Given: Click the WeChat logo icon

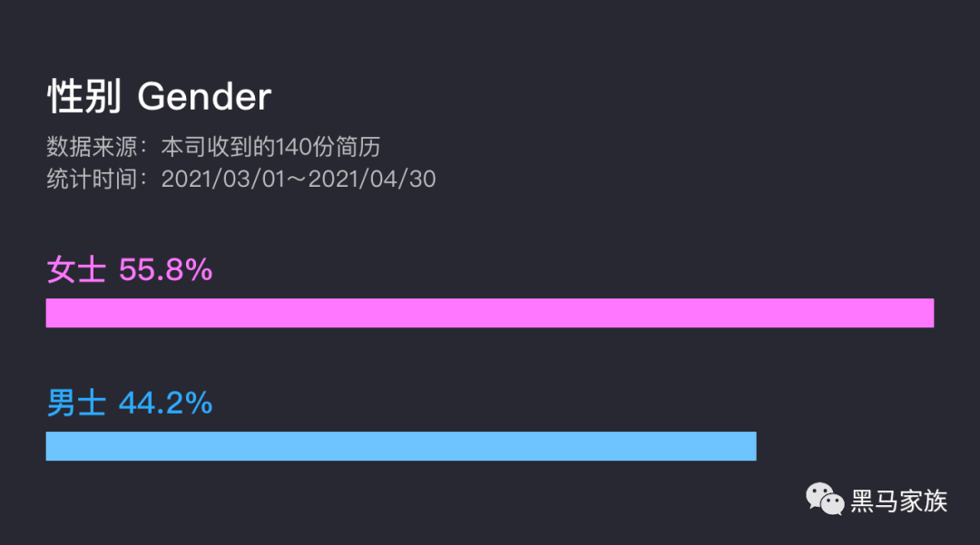Looking at the screenshot, I should point(824,499).
